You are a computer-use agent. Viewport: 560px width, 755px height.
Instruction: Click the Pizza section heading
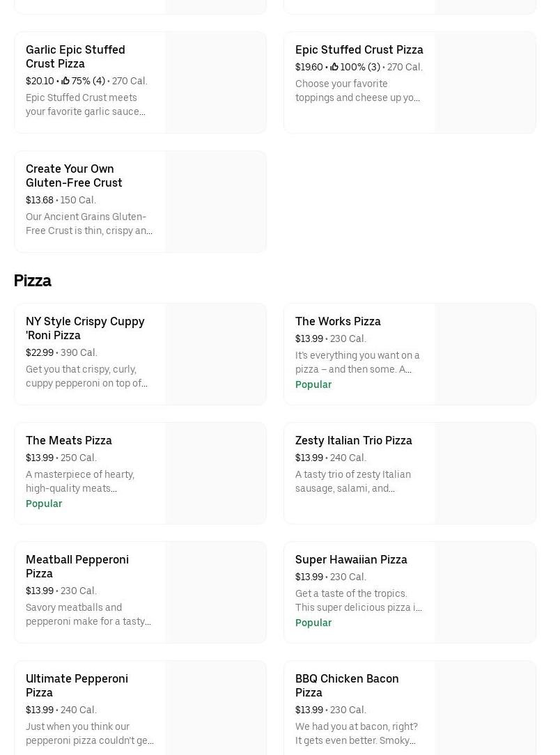[33, 281]
